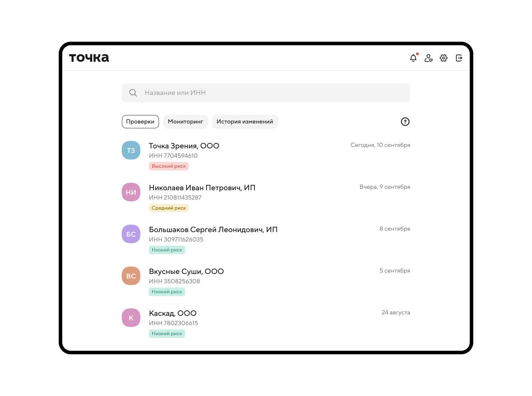Click the ТЗ avatar icon
The height and width of the screenshot is (396, 532).
(x=131, y=150)
